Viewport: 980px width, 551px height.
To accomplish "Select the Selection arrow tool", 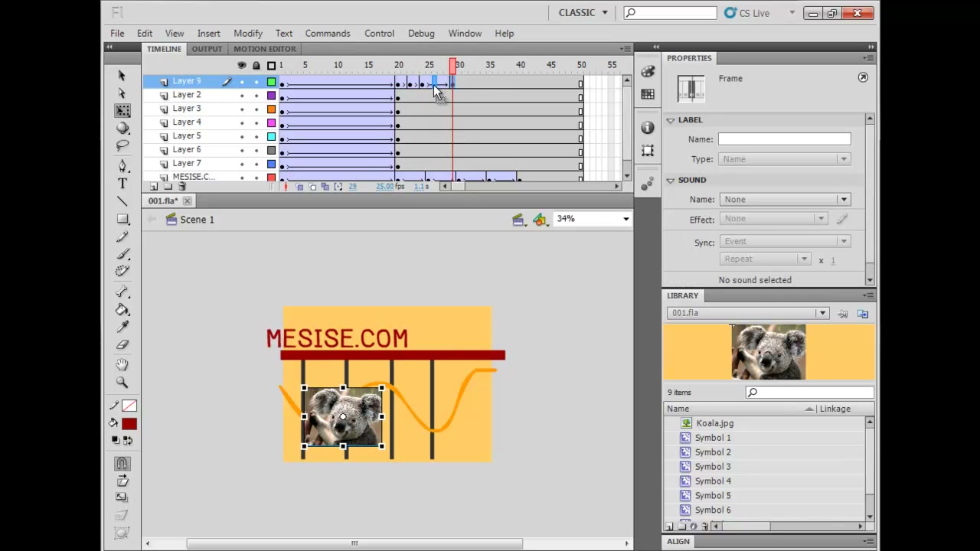I will tap(122, 75).
